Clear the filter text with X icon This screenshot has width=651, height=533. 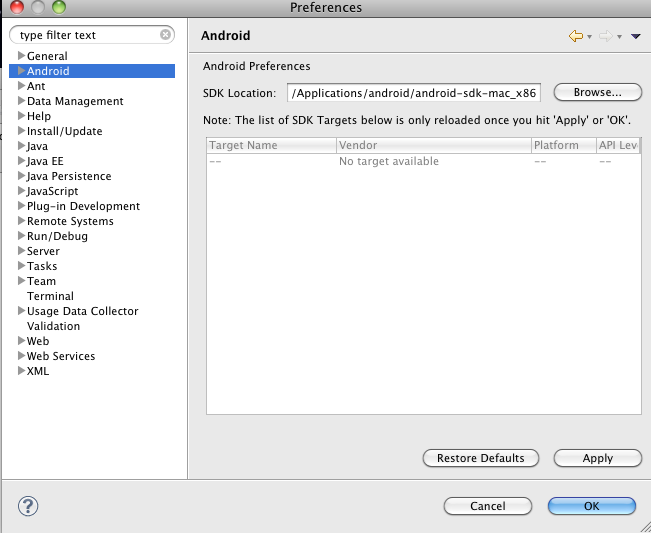[166, 35]
